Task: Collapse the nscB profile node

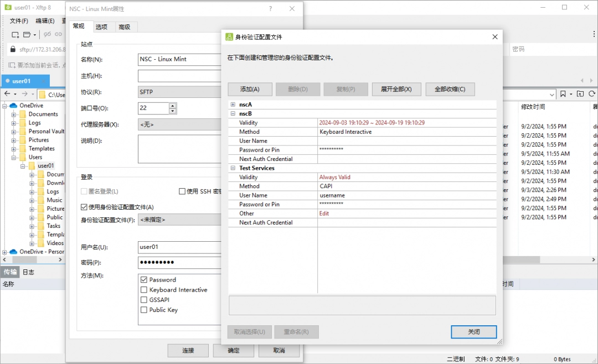Action: coord(233,113)
